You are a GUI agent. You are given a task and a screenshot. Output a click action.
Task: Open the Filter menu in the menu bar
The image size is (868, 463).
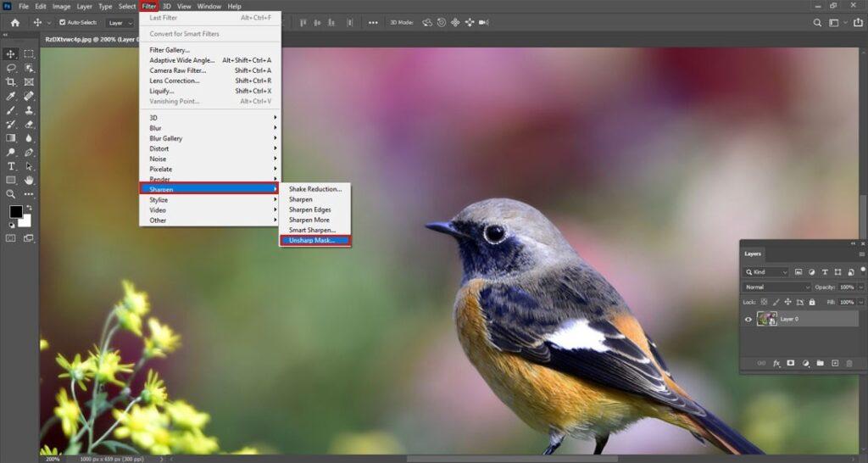[x=149, y=7]
